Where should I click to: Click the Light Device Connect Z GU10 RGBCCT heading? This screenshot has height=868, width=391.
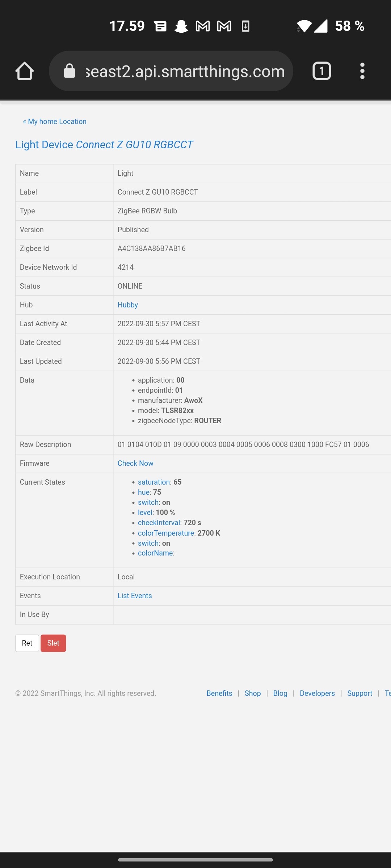pos(104,145)
